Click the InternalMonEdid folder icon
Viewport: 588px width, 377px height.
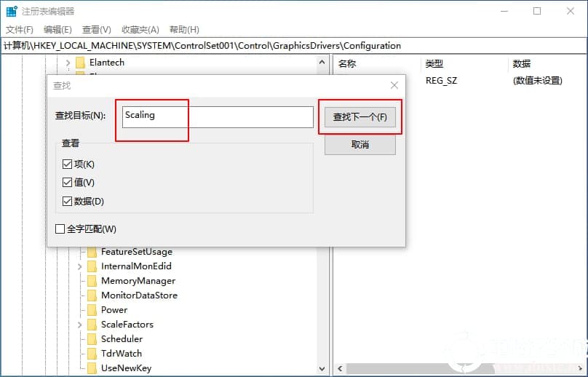92,266
